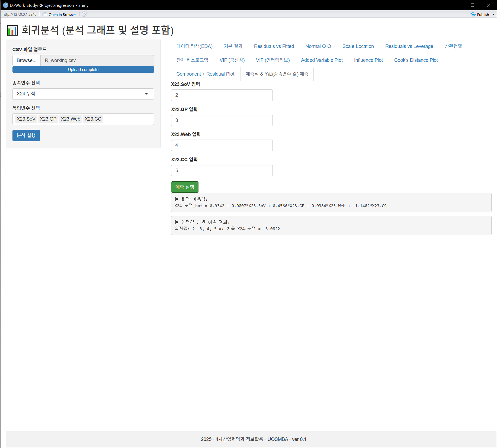Click the Upload complete progress bar
Viewport: 497px width, 448px height.
83,69
